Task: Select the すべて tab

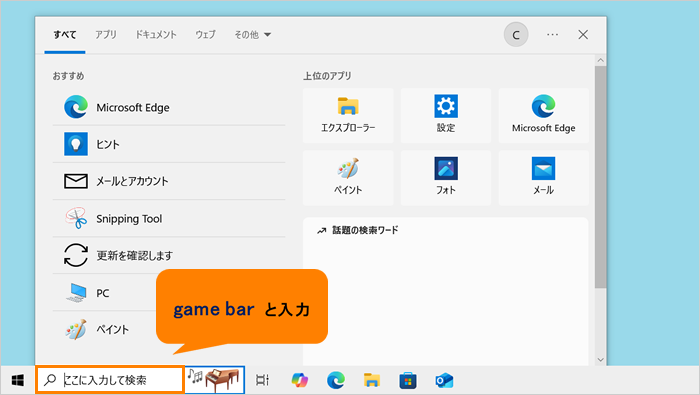Action: [65, 35]
